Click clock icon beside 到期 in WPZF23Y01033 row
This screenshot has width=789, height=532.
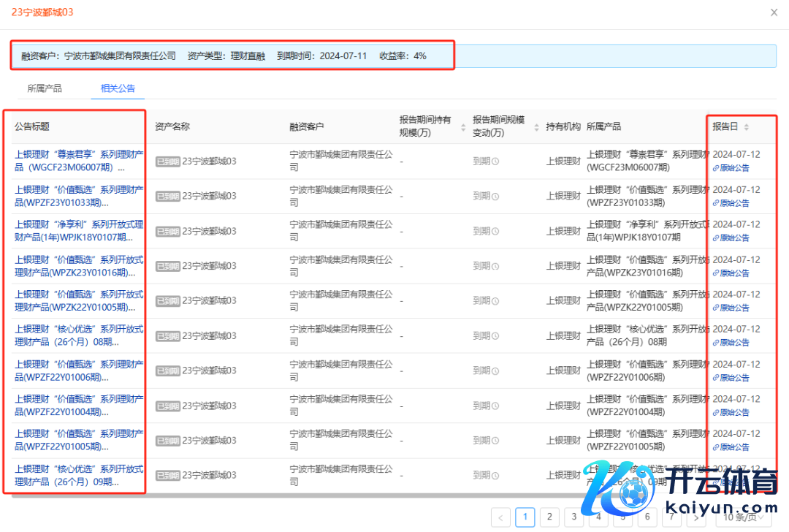pyautogui.click(x=495, y=197)
